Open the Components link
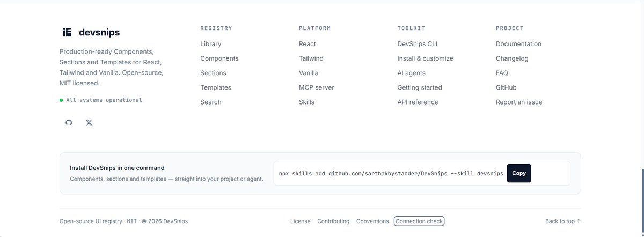This screenshot has width=644, height=237. point(219,58)
